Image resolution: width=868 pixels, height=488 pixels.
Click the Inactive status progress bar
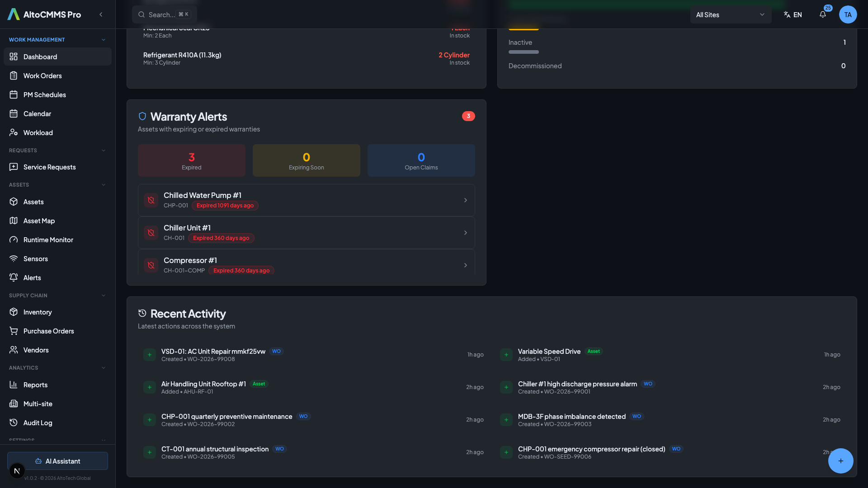point(524,52)
